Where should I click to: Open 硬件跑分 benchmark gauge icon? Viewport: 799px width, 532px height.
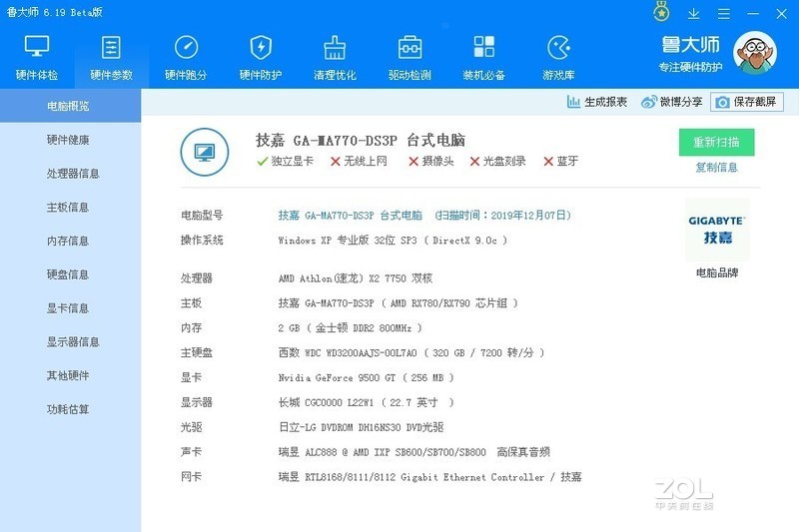click(186, 47)
